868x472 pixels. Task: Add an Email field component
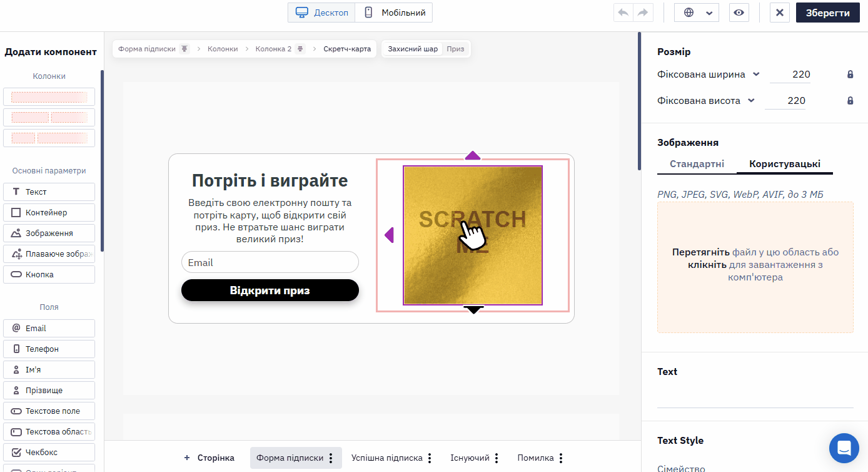[x=49, y=328]
